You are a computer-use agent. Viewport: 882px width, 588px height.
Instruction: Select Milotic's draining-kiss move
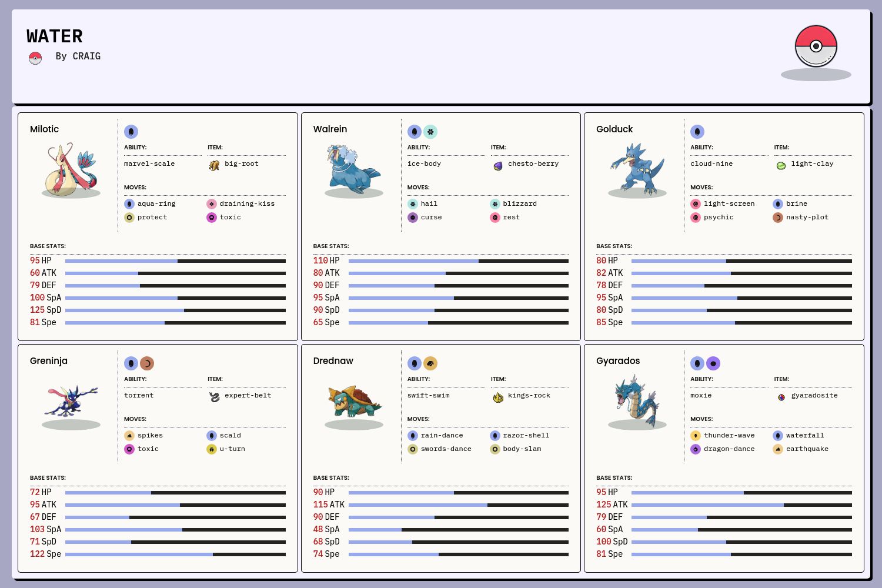pyautogui.click(x=247, y=203)
